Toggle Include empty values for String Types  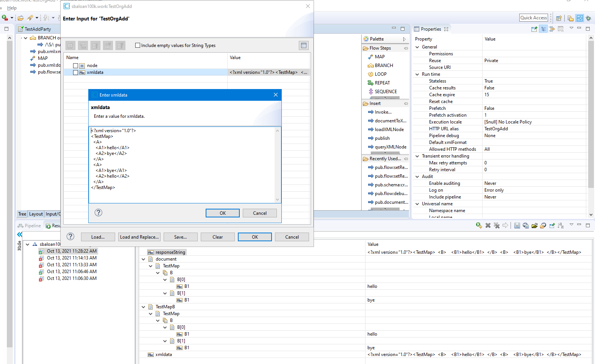(x=138, y=45)
